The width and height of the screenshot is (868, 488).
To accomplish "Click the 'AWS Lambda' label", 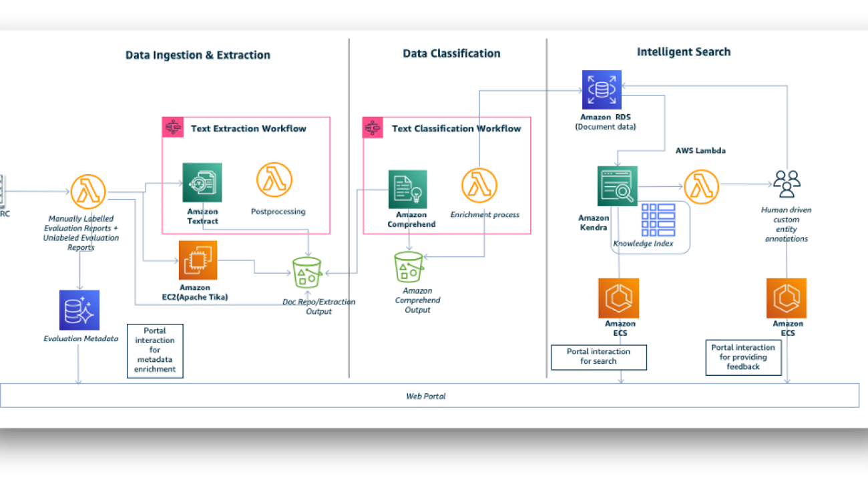I will (x=700, y=151).
